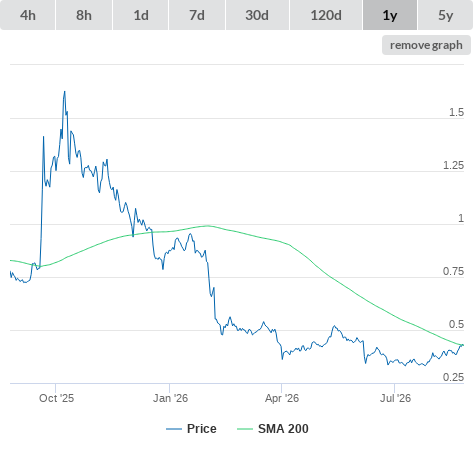474x455 pixels.
Task: Click the blue Price legend line marker
Action: [174, 429]
